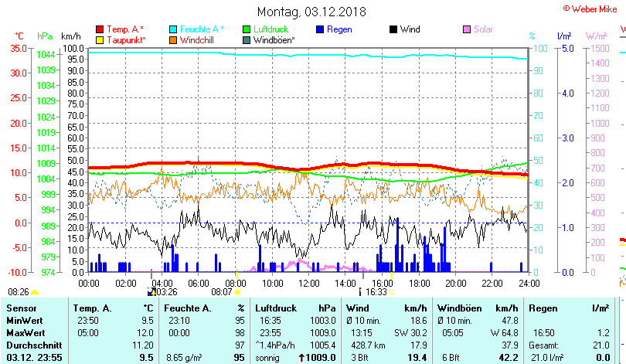The width and height of the screenshot is (626, 364).
Task: Click the sunset icon right of 16:33
Action: [x=392, y=292]
